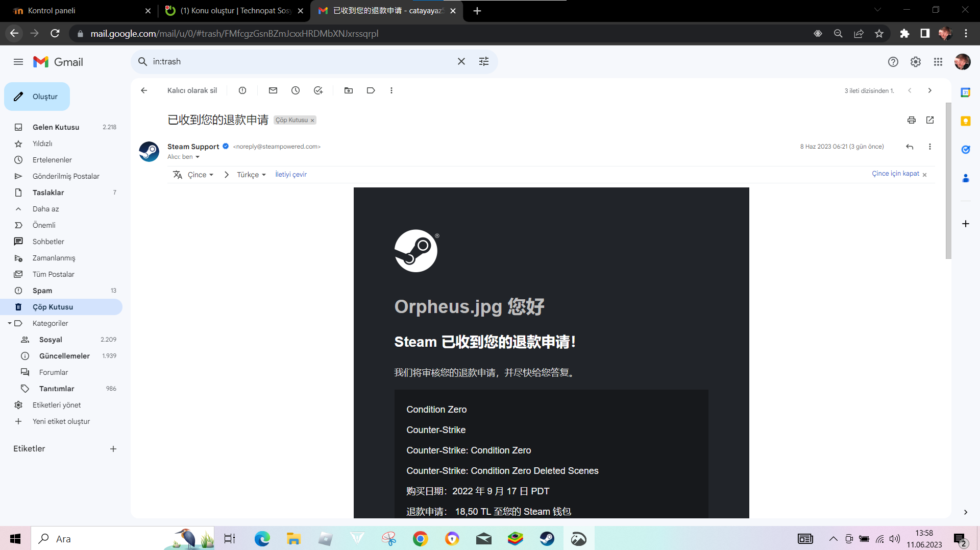Add new label plus next to Etiketler

113,449
